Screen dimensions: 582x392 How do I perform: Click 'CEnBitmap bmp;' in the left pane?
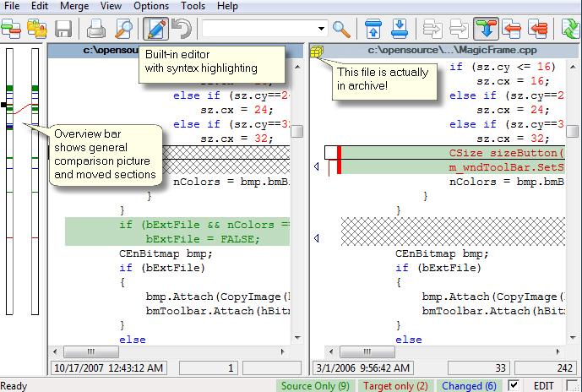point(166,253)
